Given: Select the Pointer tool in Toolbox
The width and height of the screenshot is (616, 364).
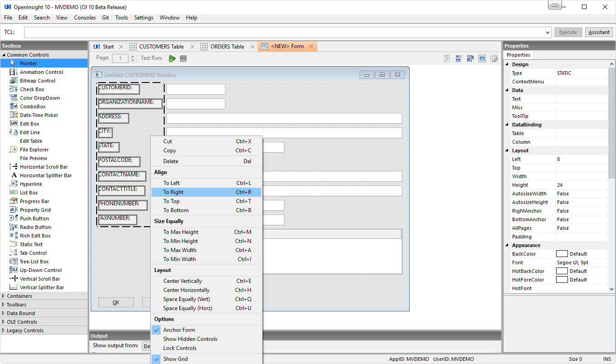Looking at the screenshot, I should [x=44, y=63].
